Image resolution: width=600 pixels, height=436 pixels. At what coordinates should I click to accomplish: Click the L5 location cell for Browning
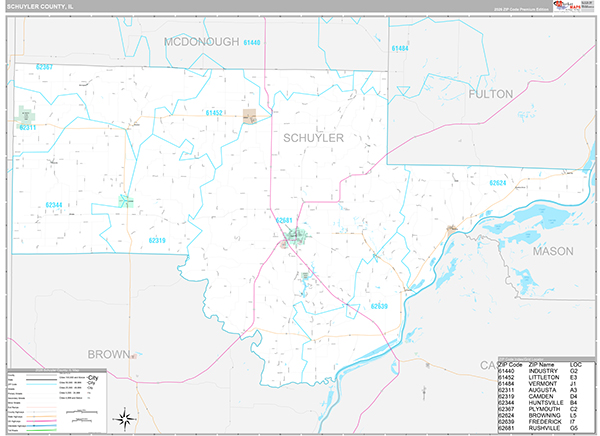tap(573, 415)
